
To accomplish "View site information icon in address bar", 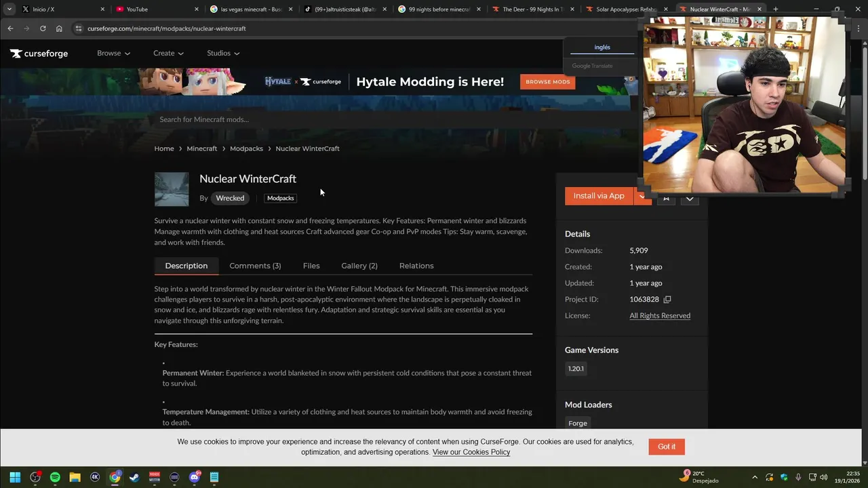I will (x=79, y=28).
